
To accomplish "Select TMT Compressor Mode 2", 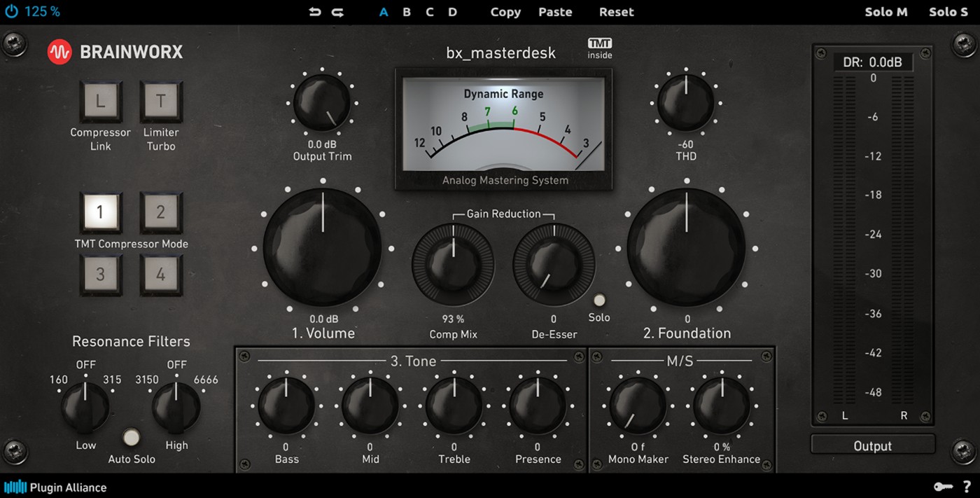I will (161, 212).
